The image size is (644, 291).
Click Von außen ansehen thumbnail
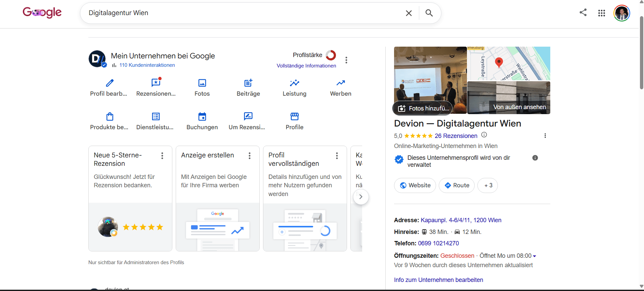click(509, 98)
